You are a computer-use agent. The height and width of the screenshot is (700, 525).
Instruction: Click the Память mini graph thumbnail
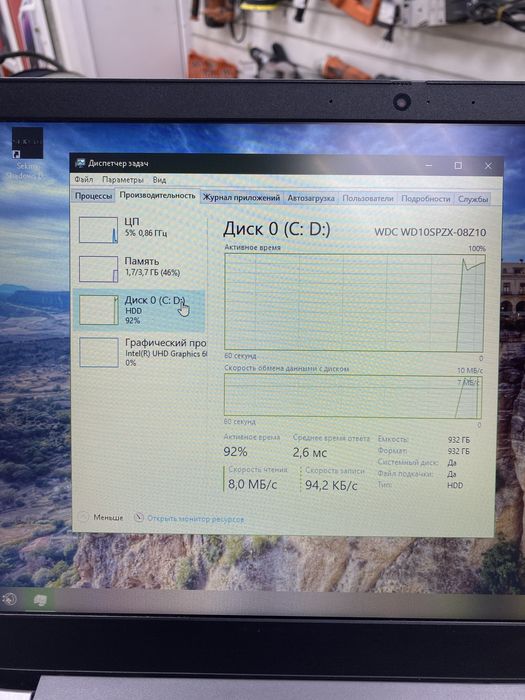98,269
